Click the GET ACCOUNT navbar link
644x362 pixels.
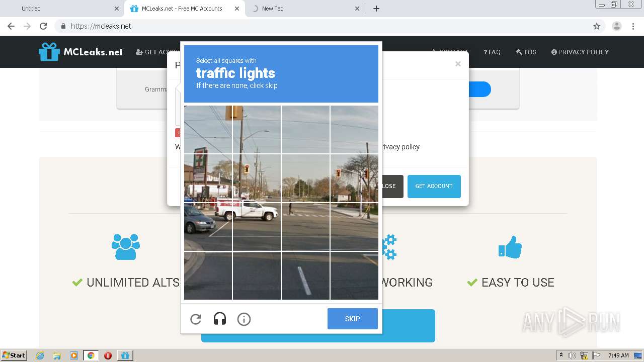[158, 52]
